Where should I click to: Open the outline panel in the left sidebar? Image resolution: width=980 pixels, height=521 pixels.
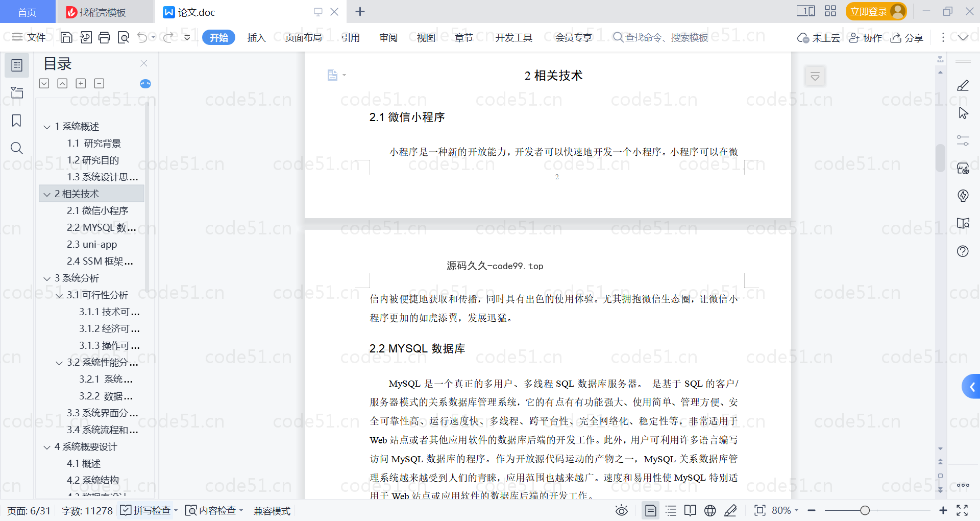(17, 65)
